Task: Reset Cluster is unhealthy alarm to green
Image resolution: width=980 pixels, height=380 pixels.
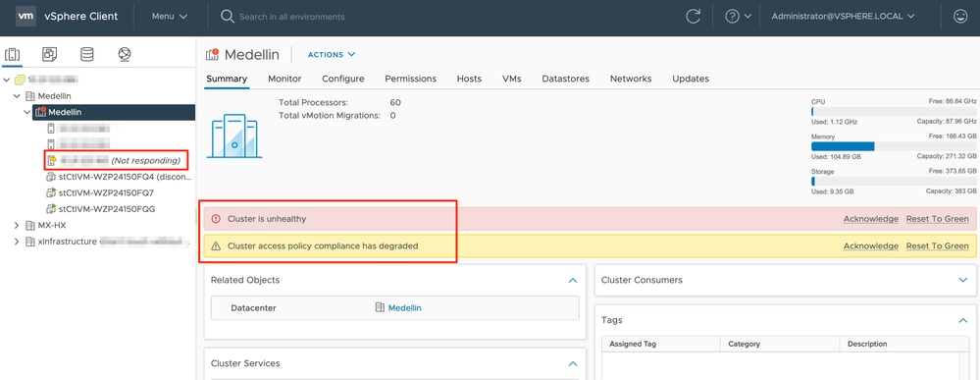Action: click(938, 219)
